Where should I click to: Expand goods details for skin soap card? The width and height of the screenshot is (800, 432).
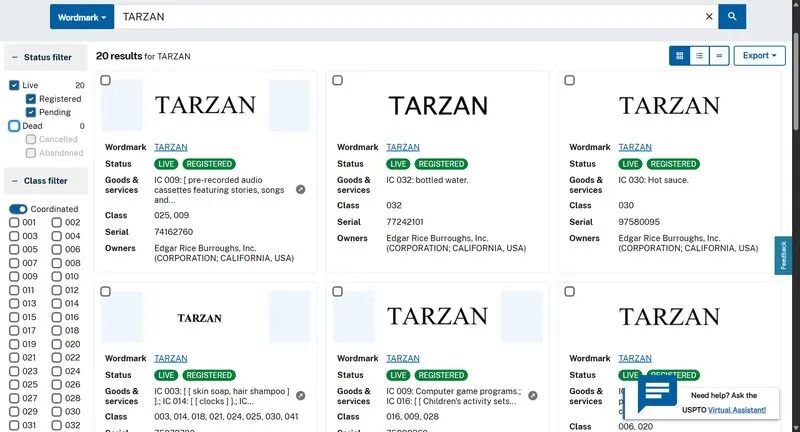tap(301, 396)
